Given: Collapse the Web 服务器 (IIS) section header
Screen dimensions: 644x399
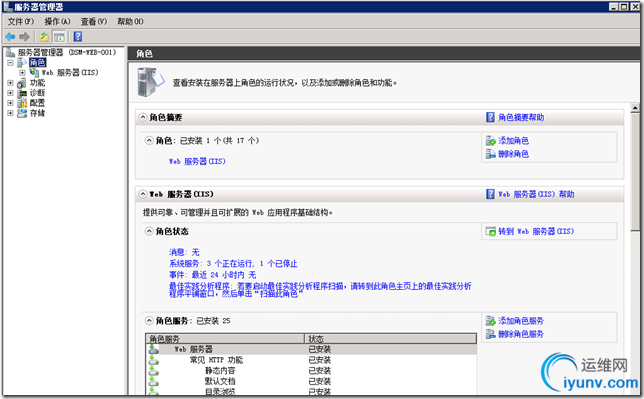Looking at the screenshot, I should coord(143,194).
